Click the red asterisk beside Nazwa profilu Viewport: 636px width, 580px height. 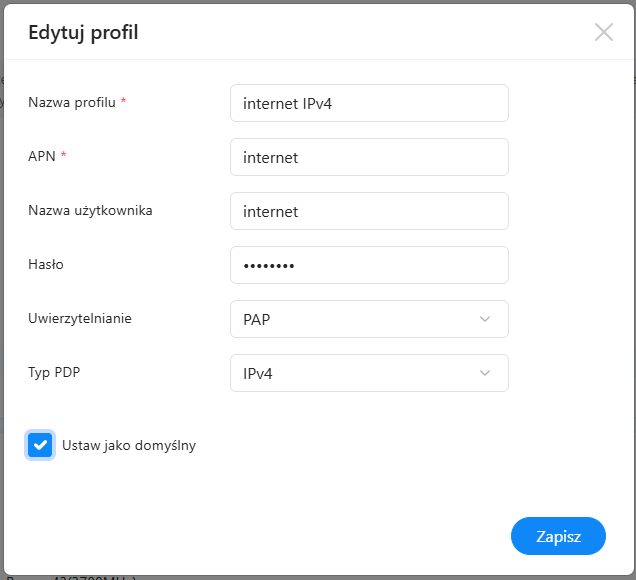pyautogui.click(x=123, y=103)
